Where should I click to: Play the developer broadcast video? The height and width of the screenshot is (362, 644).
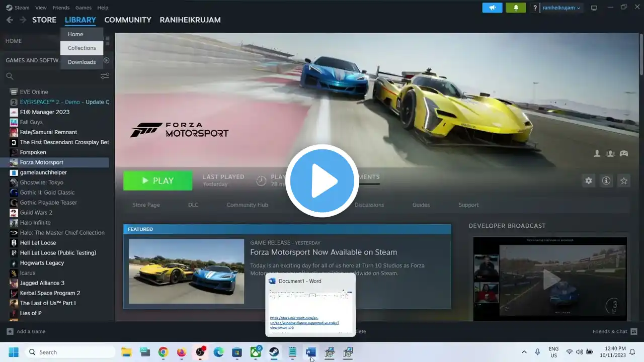(x=550, y=279)
